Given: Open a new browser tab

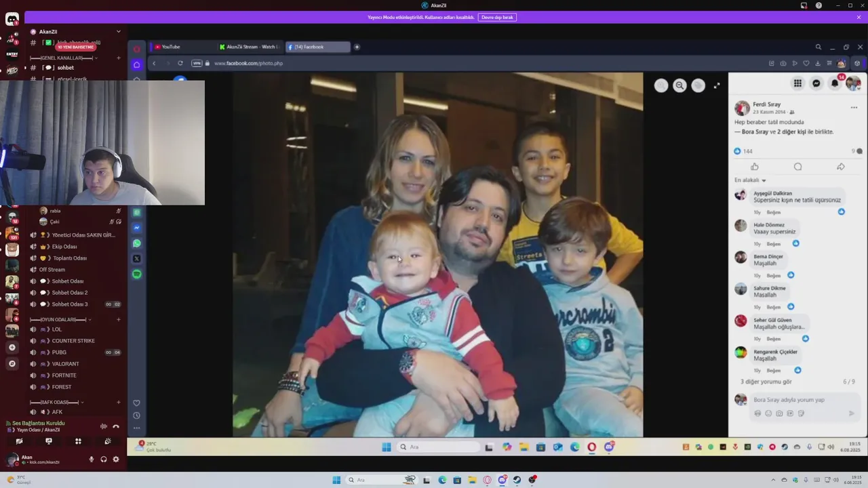Looking at the screenshot, I should tap(357, 47).
